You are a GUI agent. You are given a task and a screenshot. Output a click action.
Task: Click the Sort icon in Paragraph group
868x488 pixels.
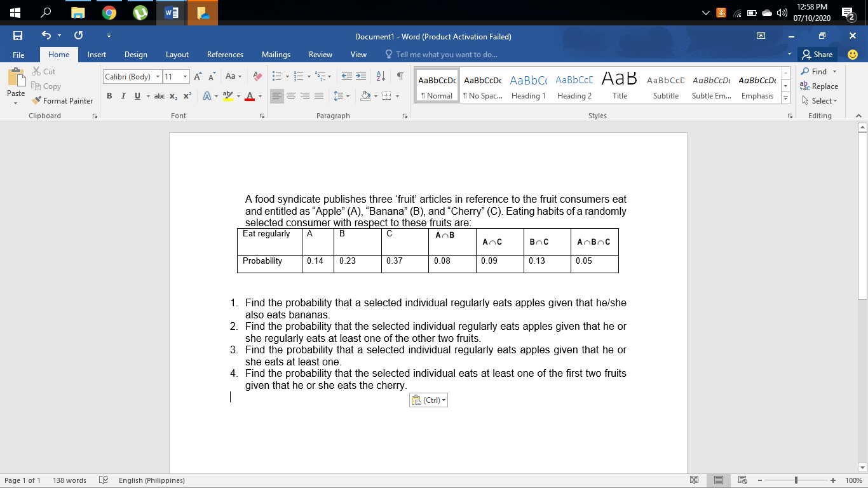point(381,75)
